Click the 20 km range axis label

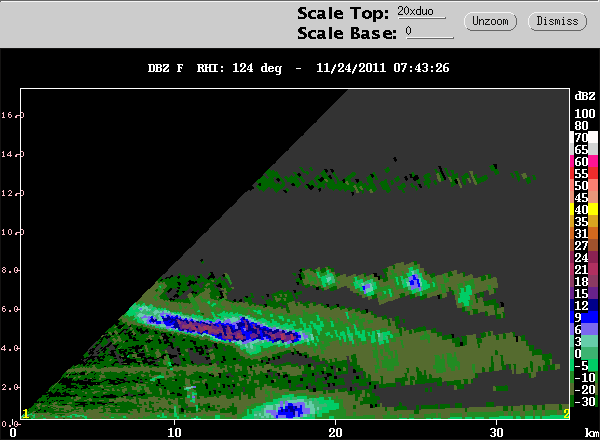[335, 432]
